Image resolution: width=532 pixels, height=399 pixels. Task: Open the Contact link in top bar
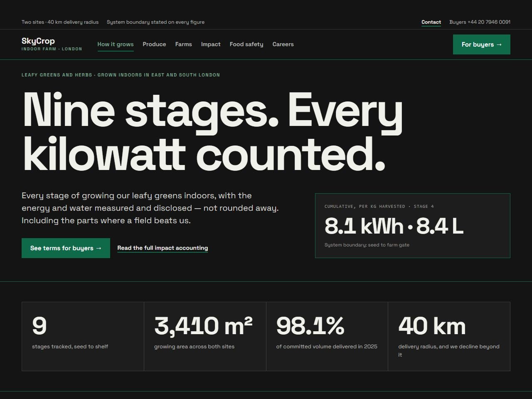point(431,22)
